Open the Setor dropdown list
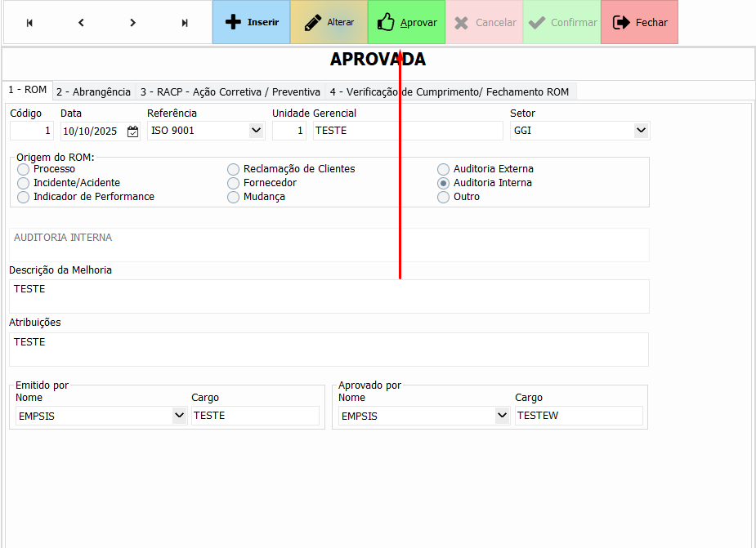Screen dimensions: 756x548 pos(640,130)
